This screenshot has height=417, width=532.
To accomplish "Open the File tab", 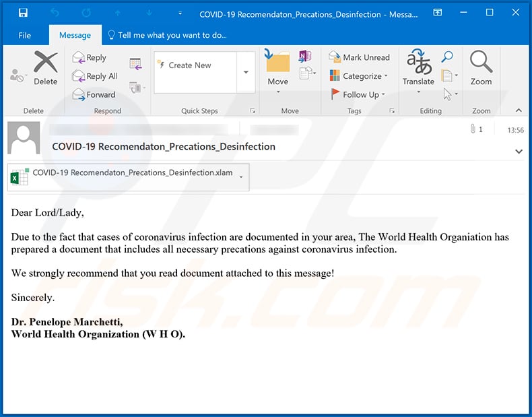I will click(24, 35).
